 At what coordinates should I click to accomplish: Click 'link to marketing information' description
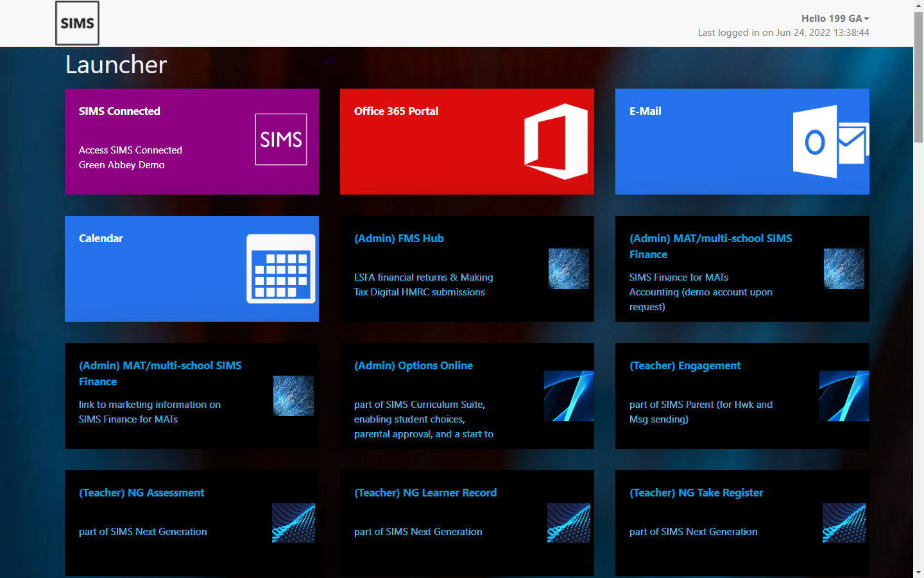pyautogui.click(x=150, y=412)
